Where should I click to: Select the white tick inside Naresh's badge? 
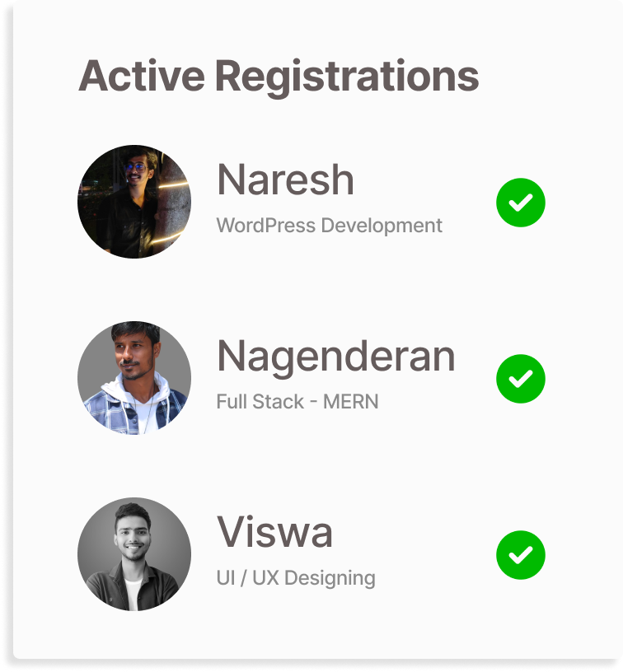(520, 201)
